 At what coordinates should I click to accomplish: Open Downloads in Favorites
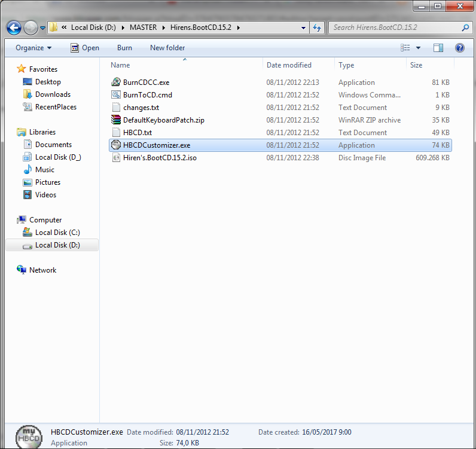pyautogui.click(x=53, y=94)
